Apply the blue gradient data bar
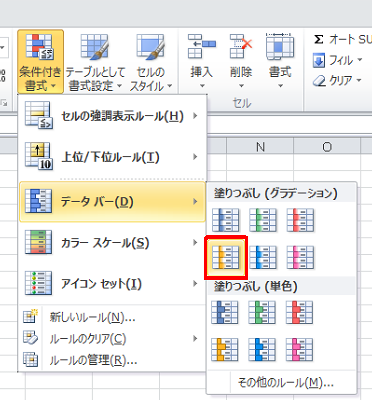 [x=226, y=220]
